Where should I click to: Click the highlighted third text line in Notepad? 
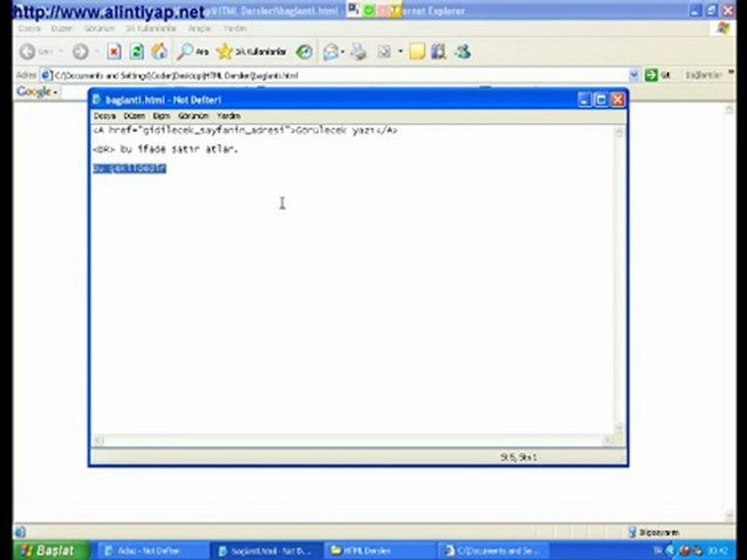[130, 168]
